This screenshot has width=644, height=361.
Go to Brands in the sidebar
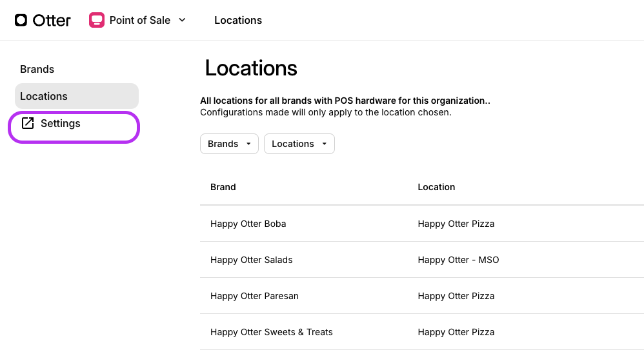pos(37,69)
